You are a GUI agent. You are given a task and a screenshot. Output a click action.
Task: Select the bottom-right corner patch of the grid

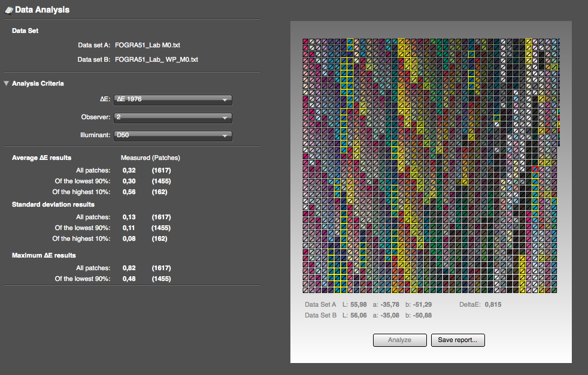coord(555,291)
